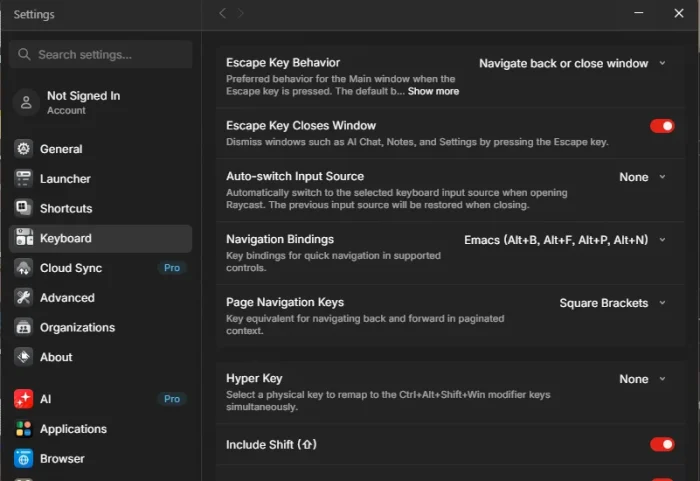This screenshot has width=700, height=481.
Task: Open Shortcuts settings page
Action: pos(100,208)
